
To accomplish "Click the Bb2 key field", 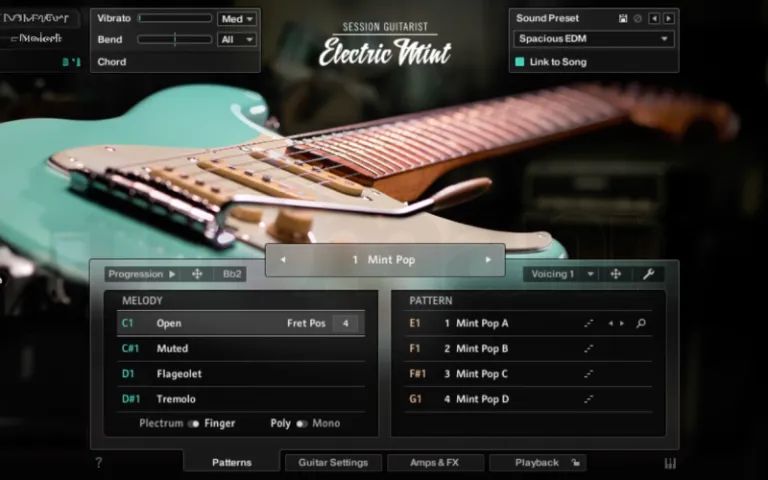I will tap(232, 274).
